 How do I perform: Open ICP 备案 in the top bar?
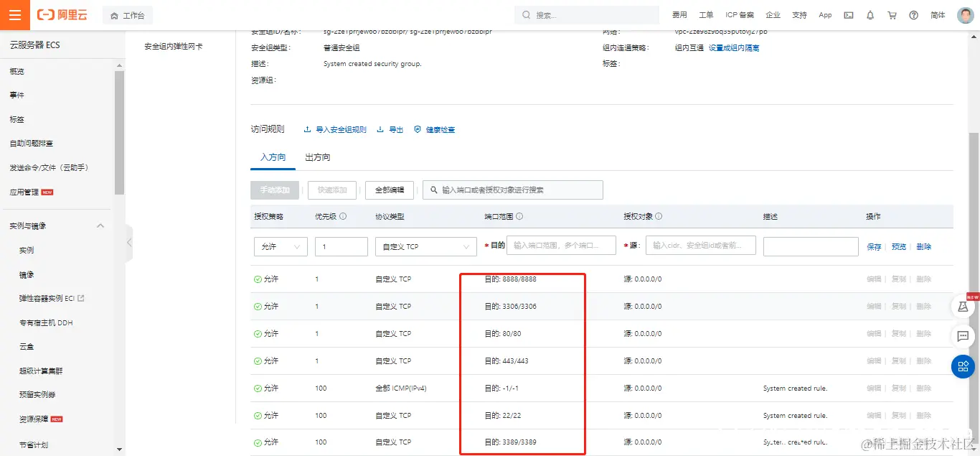coord(740,15)
